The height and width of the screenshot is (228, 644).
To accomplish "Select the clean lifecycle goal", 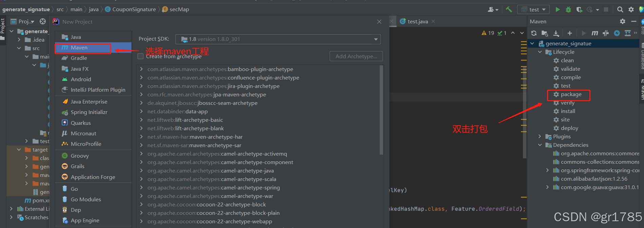I will 567,61.
